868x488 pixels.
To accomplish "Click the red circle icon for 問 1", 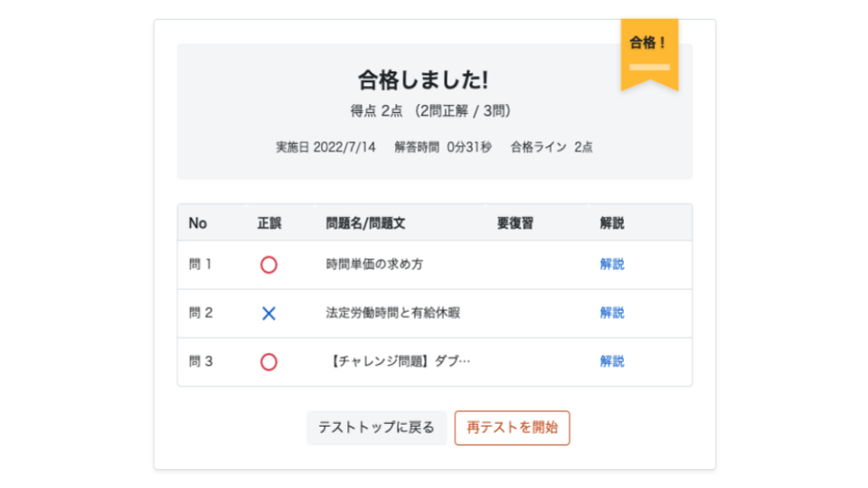I will pos(269,265).
